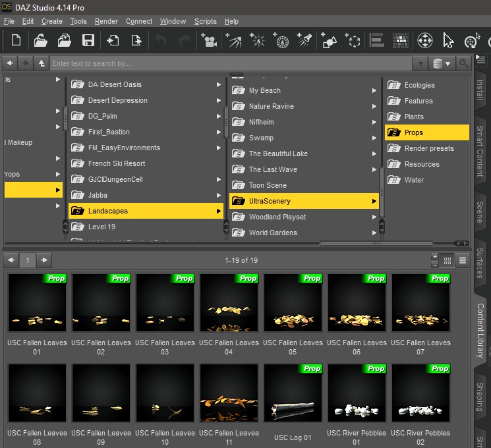Screen dimensions: 491x448
Task: Switch to the Shaping tab
Action: coord(480,397)
